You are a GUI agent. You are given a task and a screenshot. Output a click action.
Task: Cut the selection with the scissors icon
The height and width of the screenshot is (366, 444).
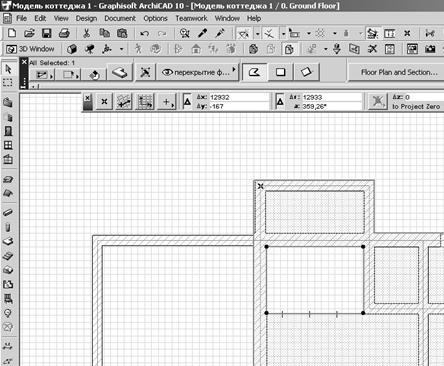[86, 33]
